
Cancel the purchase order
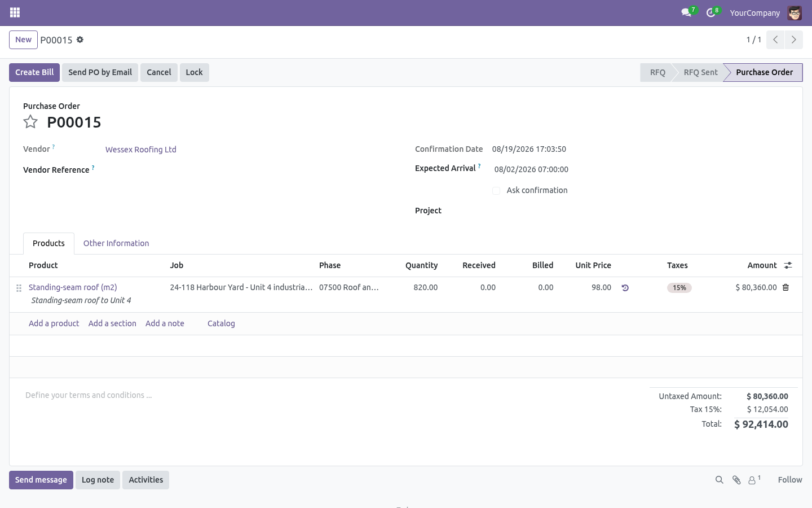pos(159,72)
